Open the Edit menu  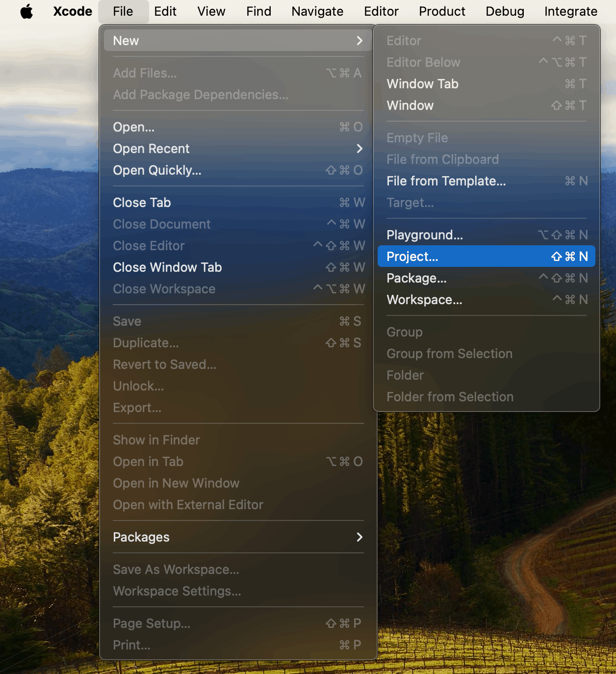(x=165, y=11)
